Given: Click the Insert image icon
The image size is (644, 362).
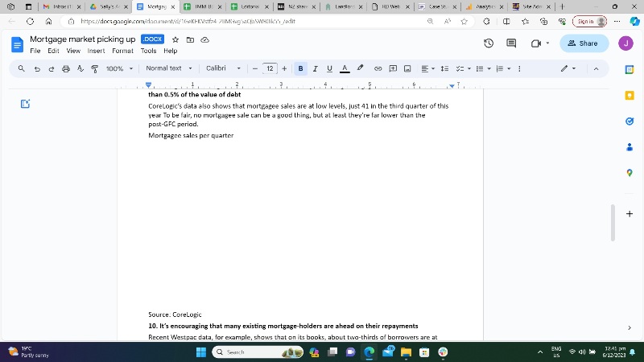Looking at the screenshot, I should [x=407, y=68].
